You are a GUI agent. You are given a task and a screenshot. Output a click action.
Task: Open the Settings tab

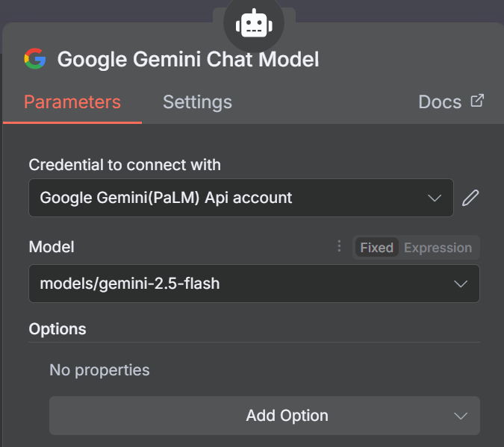coord(197,101)
